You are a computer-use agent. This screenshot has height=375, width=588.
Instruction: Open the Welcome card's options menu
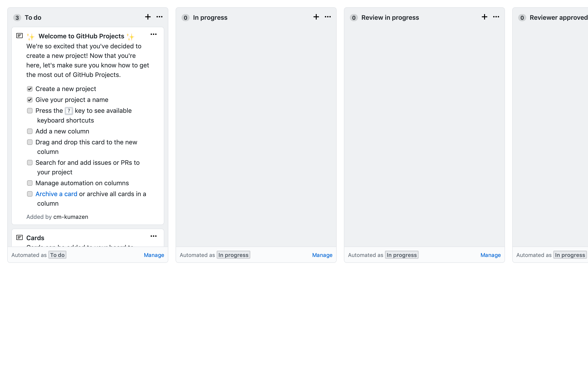(154, 35)
